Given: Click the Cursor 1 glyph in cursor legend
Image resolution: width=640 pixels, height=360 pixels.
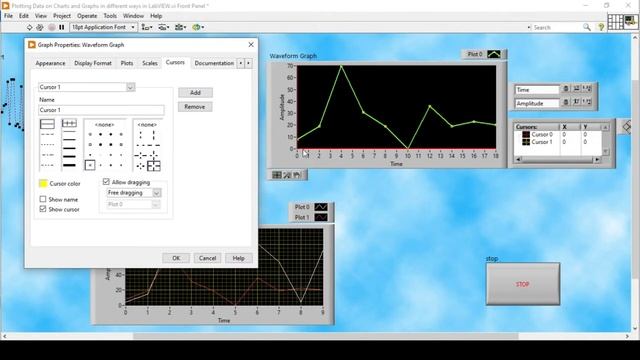Looking at the screenshot, I should tap(526, 142).
